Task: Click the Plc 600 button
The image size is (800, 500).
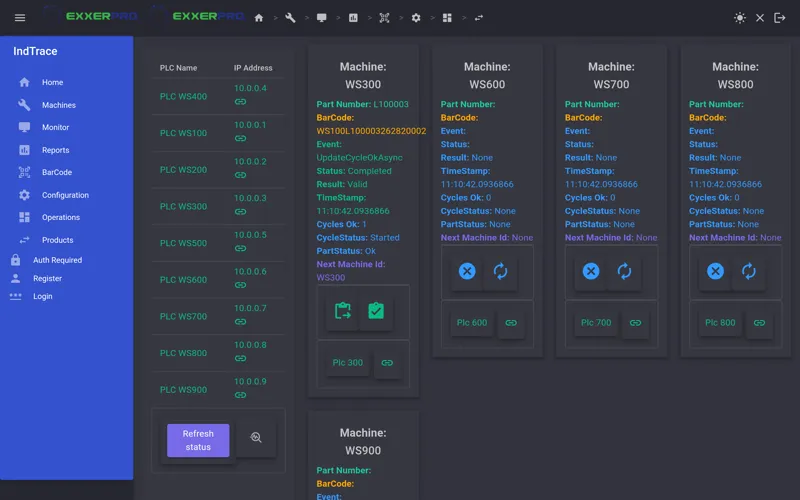Action: [472, 323]
